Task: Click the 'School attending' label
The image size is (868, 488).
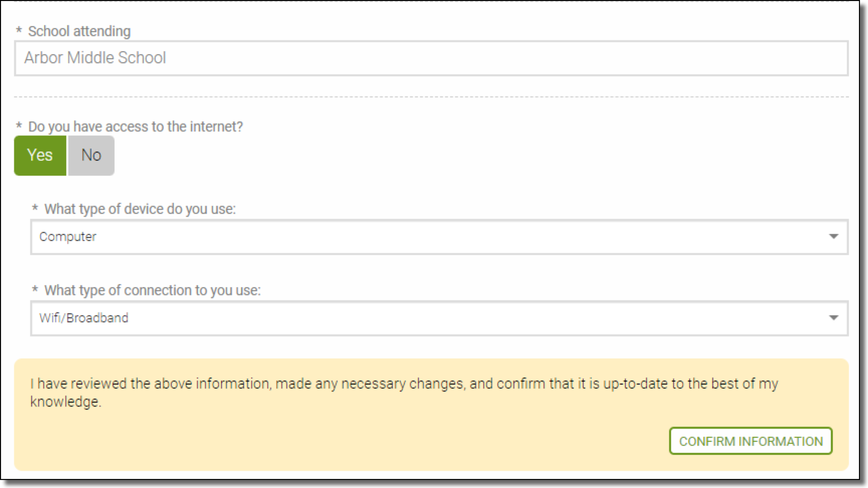Action: click(x=79, y=31)
